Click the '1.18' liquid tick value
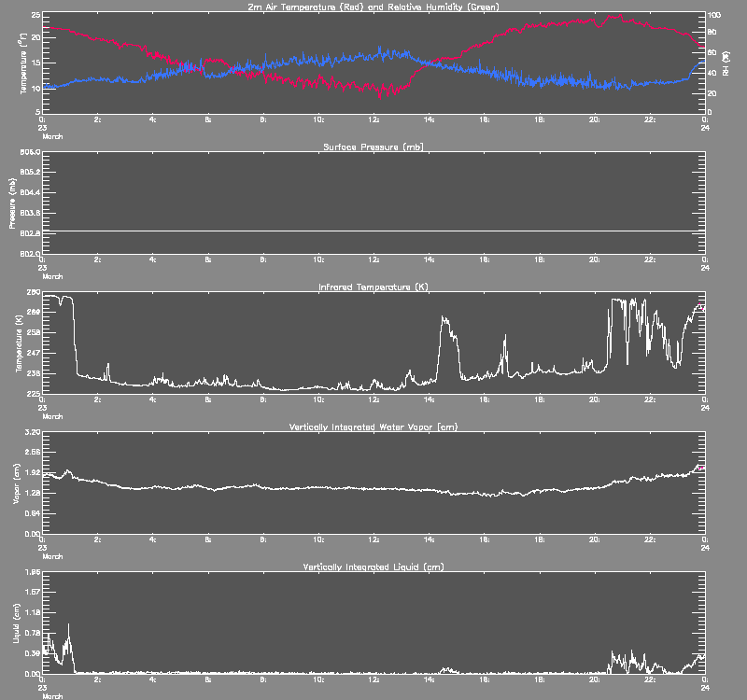 tap(33, 612)
